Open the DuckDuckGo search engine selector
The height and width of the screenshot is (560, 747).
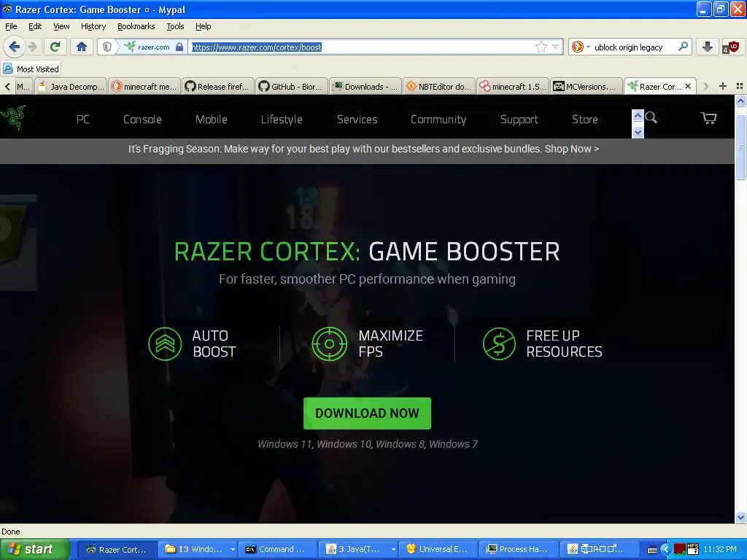(580, 47)
